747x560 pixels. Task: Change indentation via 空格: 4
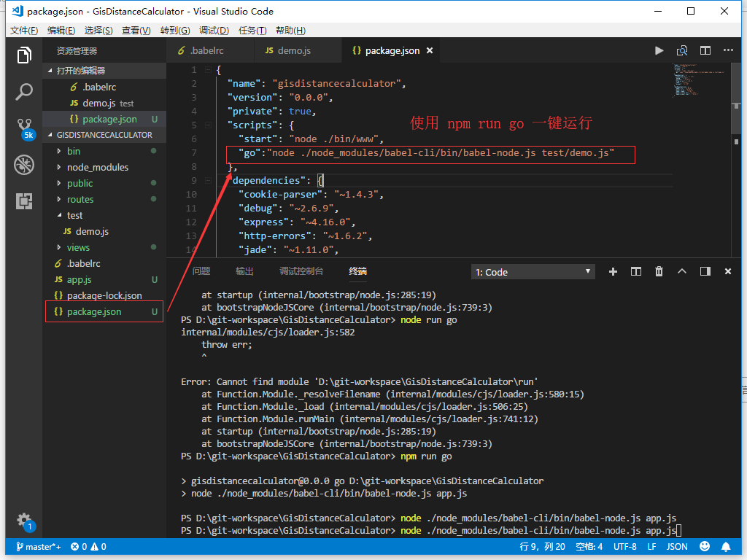[589, 547]
